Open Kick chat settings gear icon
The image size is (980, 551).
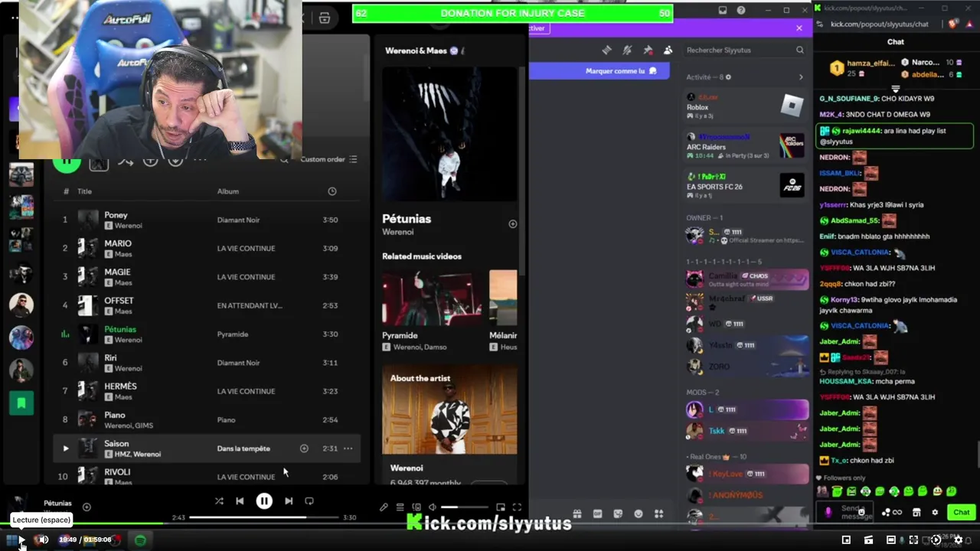tap(935, 513)
